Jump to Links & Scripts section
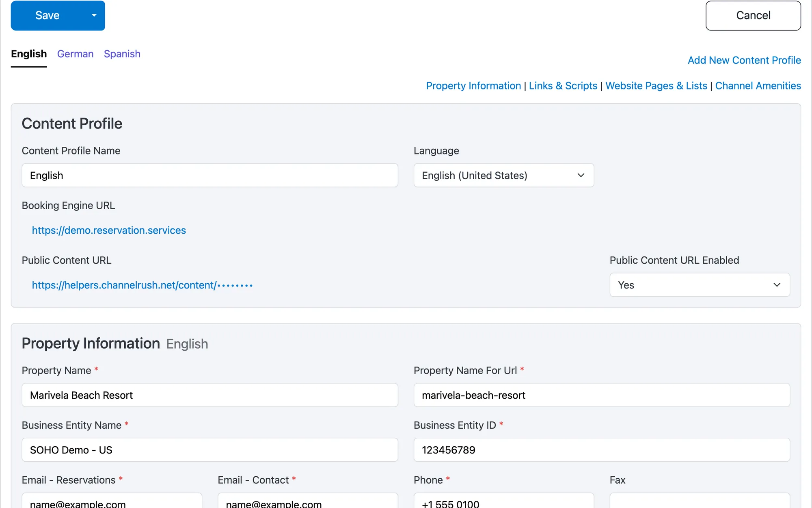Viewport: 812px width, 508px height. tap(563, 86)
